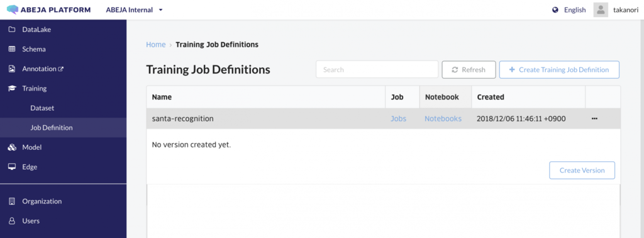
Task: Click the Refresh button
Action: click(469, 69)
